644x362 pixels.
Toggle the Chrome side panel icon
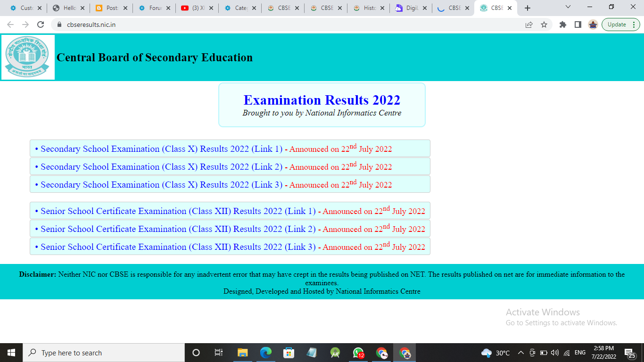tap(578, 25)
